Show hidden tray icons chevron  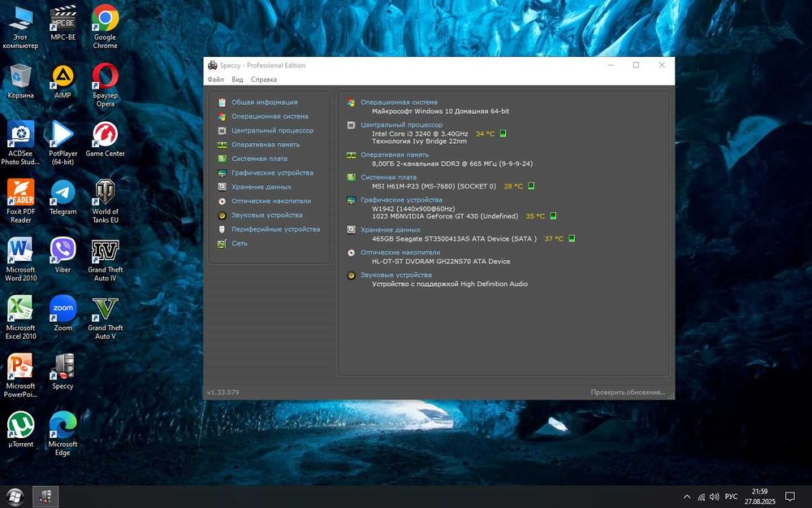point(687,497)
